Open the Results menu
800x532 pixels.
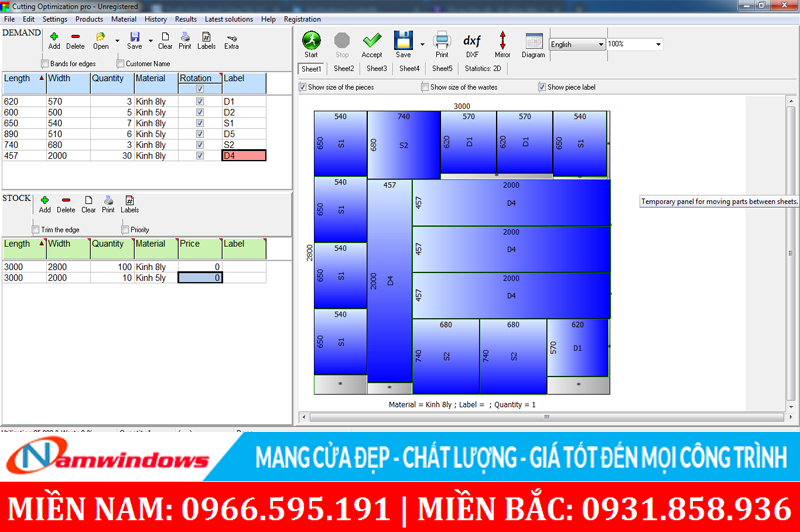click(186, 19)
